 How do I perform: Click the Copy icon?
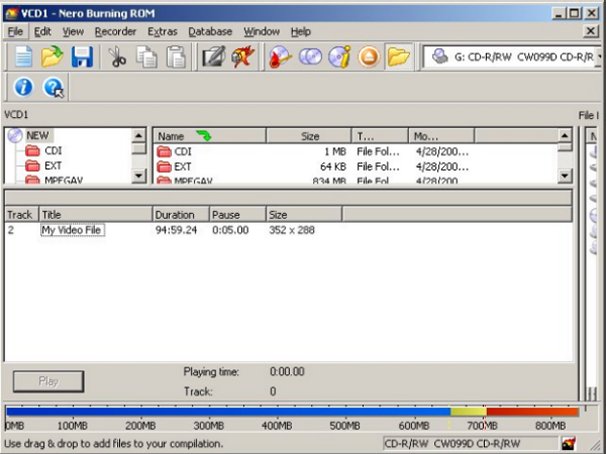click(147, 57)
